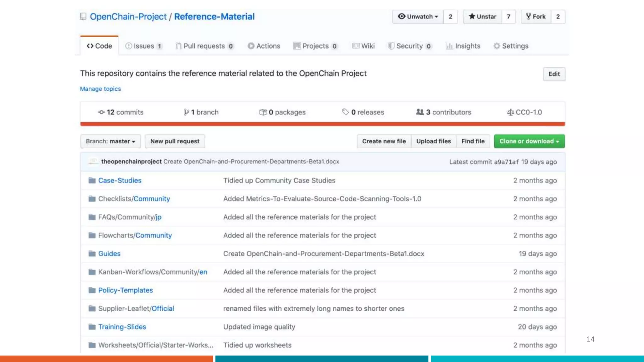This screenshot has height=362, width=644.
Task: Click the tag icon beside 0 releases
Action: (345, 112)
